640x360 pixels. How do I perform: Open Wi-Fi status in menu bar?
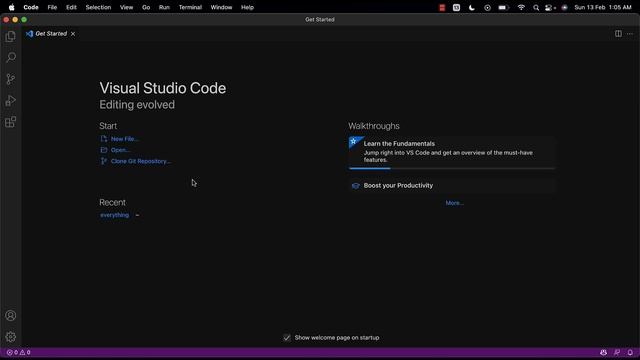(521, 7)
